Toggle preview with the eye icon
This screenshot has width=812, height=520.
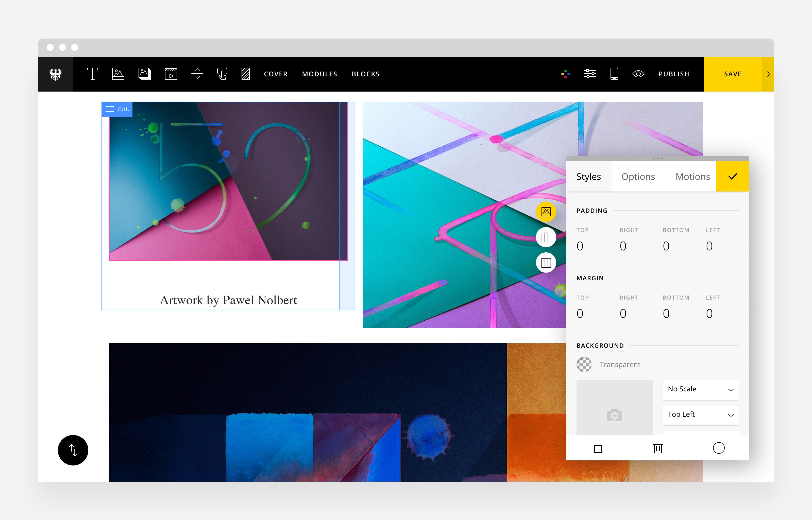click(x=638, y=74)
